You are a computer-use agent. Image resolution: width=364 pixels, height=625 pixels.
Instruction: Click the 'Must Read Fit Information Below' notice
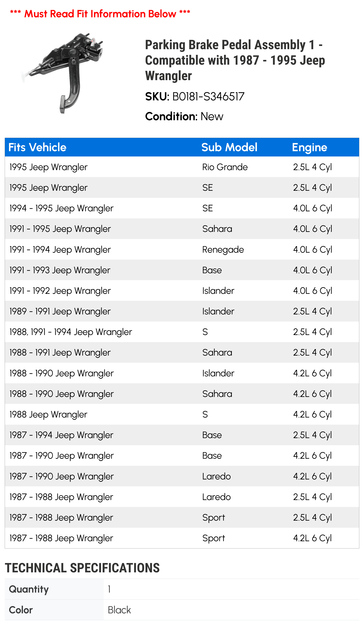coord(100,14)
